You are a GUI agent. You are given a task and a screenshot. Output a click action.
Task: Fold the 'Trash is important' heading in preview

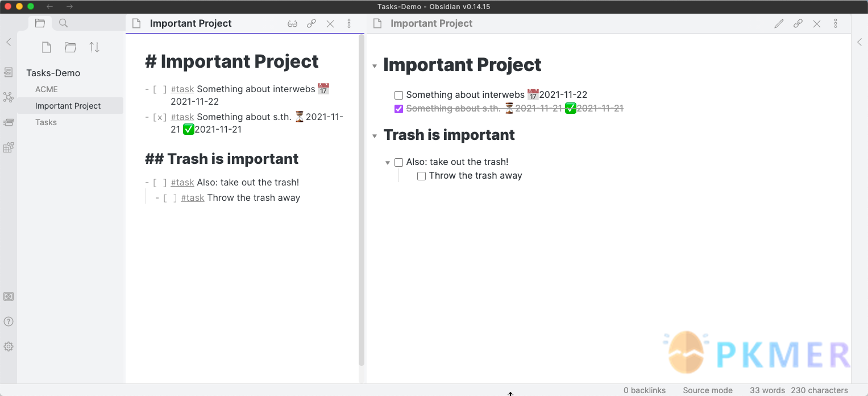(375, 136)
